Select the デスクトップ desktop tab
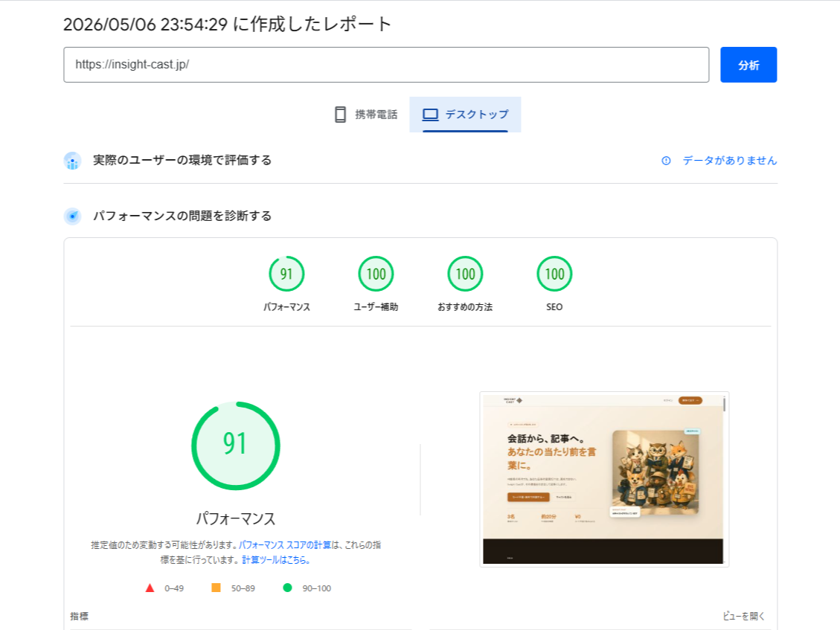 pos(465,115)
